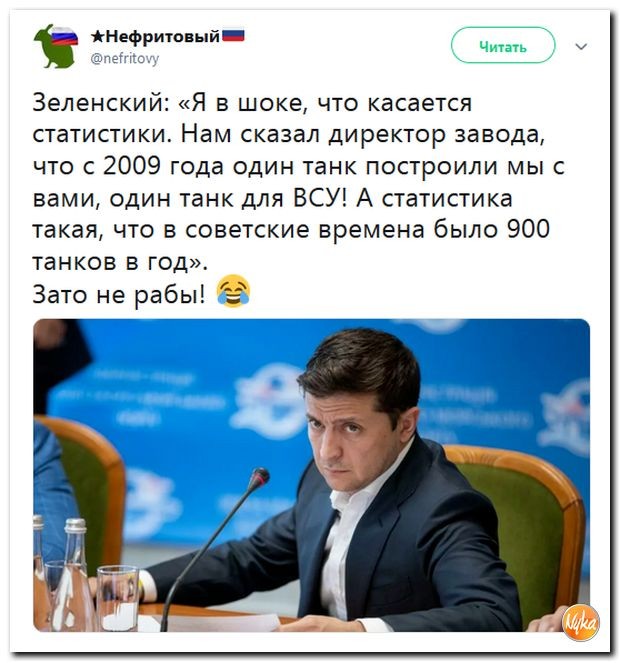Visit the @nefritovy handle link
621x663 pixels.
click(125, 58)
